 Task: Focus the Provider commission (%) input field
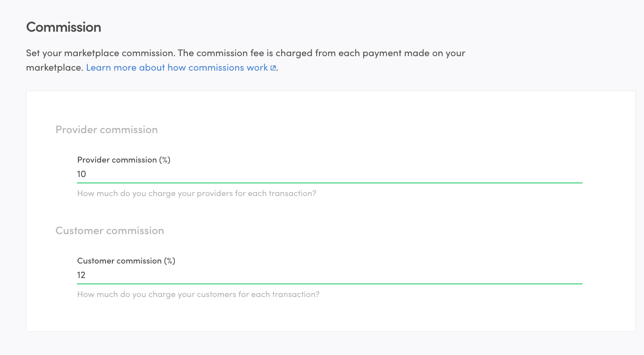[x=329, y=174]
